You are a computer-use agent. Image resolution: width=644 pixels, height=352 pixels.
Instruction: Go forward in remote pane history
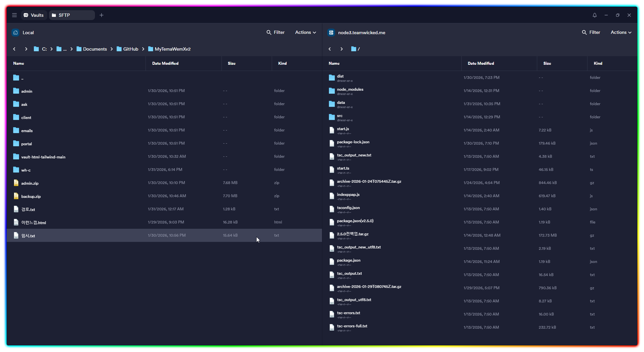point(342,49)
